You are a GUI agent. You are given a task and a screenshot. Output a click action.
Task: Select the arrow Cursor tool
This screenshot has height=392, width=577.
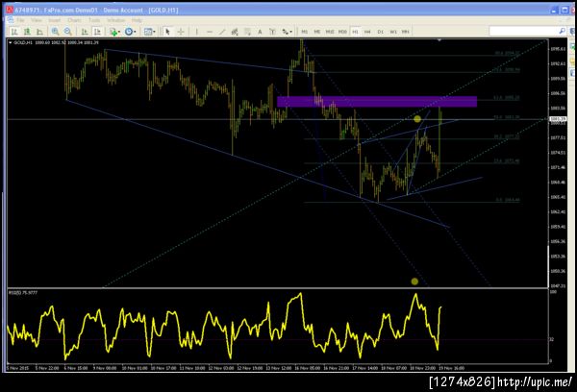click(167, 32)
